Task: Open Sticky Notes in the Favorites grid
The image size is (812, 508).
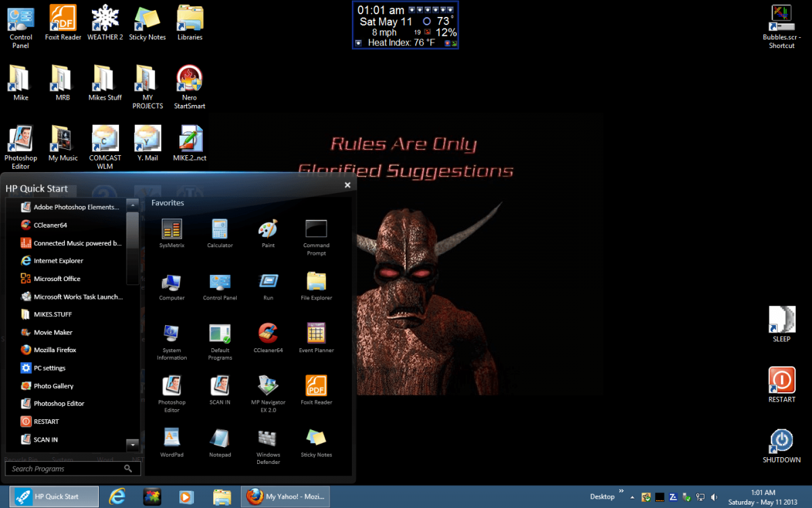Action: coord(316,443)
